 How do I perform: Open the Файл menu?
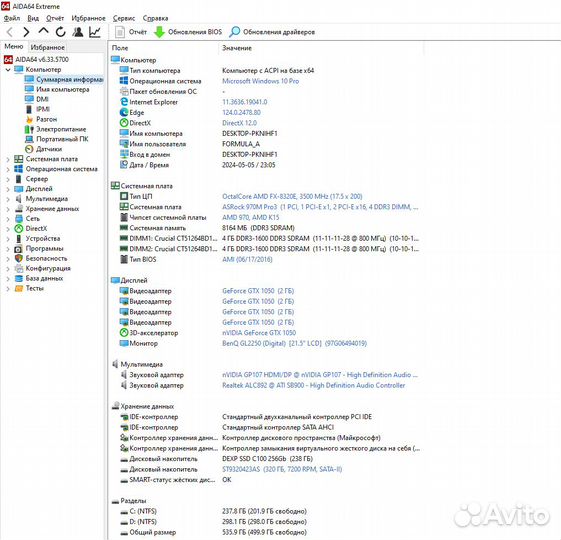coord(12,18)
